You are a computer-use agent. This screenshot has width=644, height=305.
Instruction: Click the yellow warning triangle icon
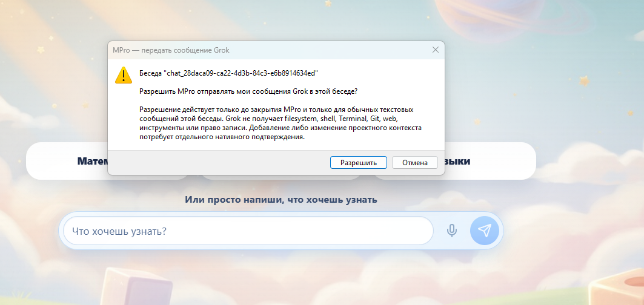[x=123, y=75]
